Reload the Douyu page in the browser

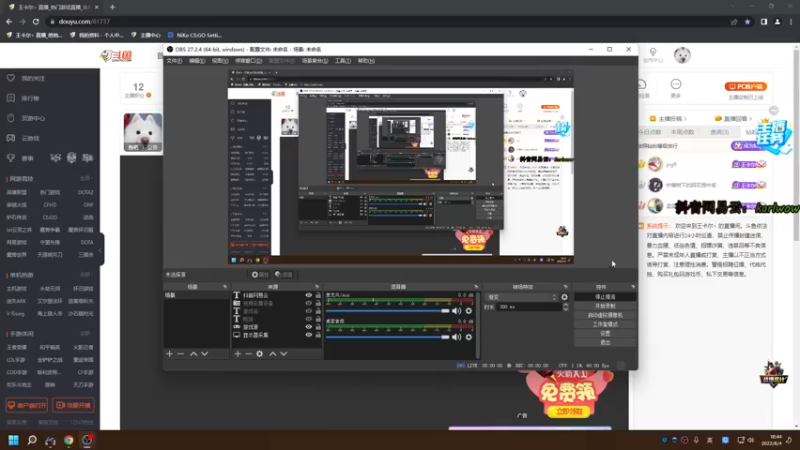(x=36, y=21)
